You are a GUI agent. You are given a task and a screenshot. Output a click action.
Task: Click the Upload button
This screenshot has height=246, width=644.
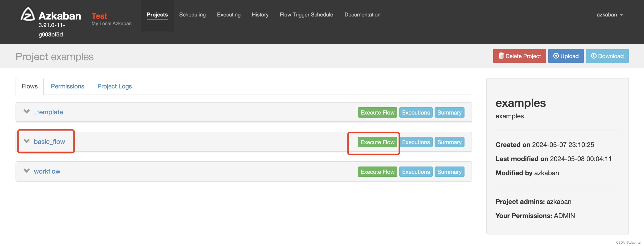(x=566, y=56)
